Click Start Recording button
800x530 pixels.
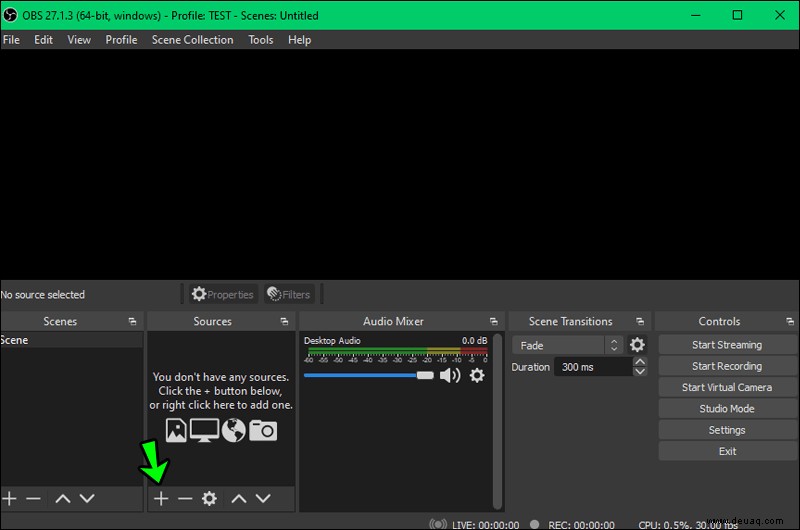727,366
